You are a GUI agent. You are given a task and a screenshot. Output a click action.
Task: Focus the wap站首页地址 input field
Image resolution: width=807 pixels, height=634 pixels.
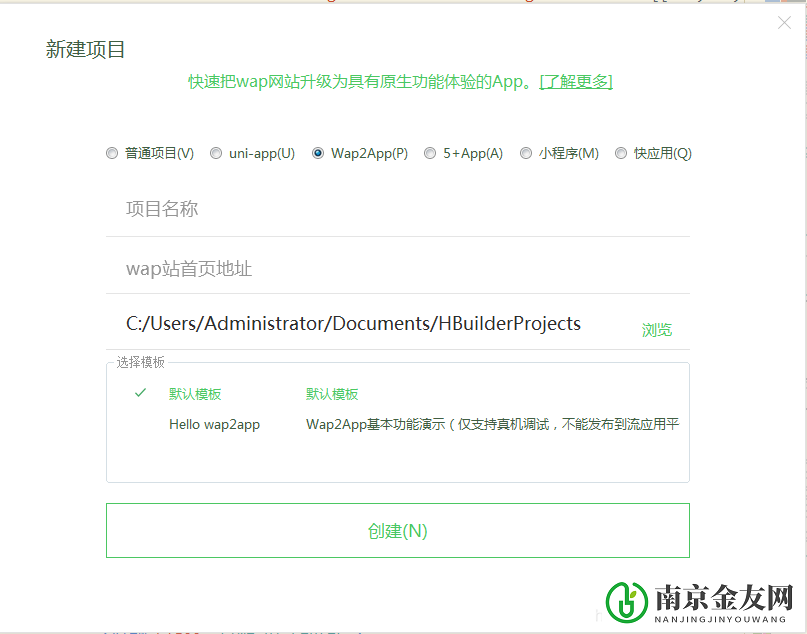click(397, 268)
